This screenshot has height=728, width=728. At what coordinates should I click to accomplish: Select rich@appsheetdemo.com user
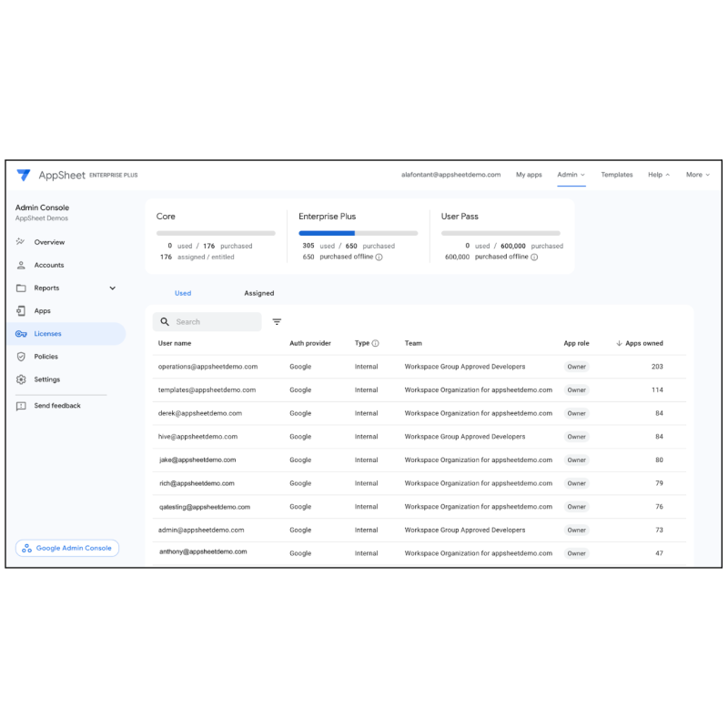coord(197,483)
